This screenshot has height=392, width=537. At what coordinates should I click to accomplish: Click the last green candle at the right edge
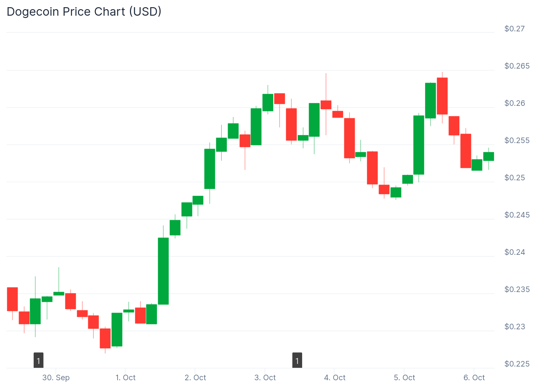point(489,156)
